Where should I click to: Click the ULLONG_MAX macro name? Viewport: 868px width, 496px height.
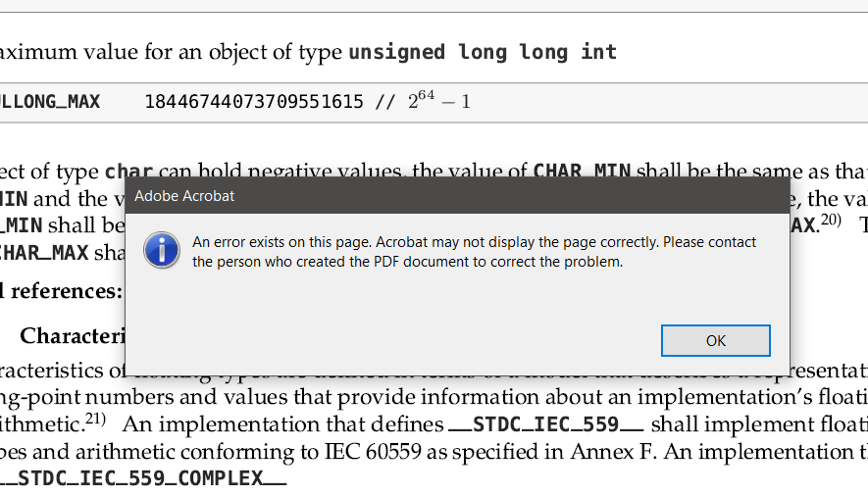click(x=50, y=102)
